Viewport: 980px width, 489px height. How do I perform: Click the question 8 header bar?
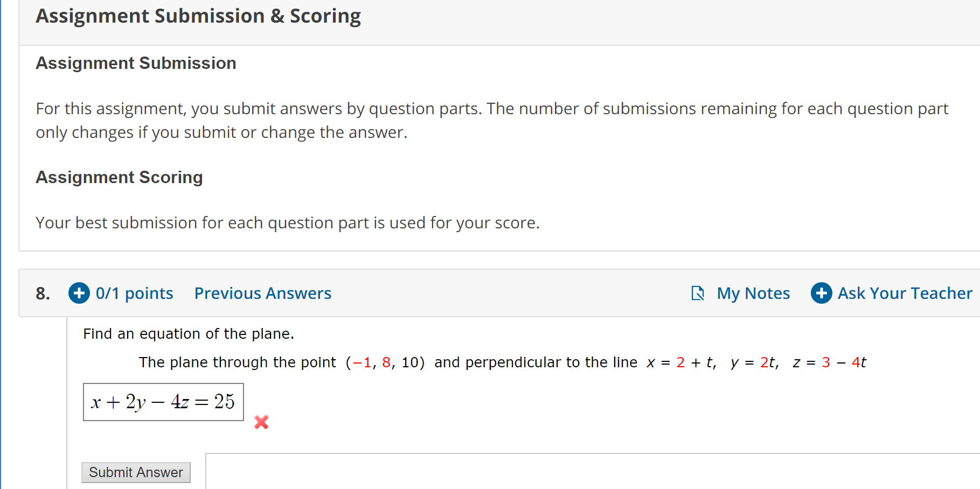pyautogui.click(x=485, y=293)
